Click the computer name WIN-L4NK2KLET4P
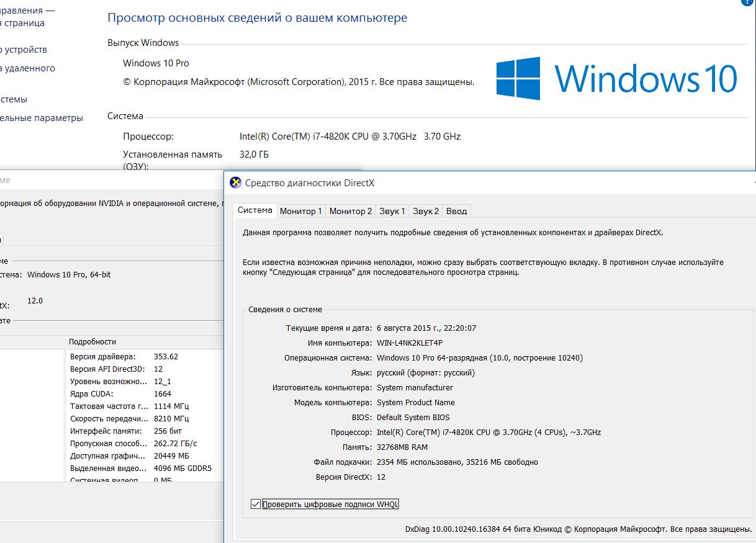This screenshot has width=756, height=543. [x=410, y=343]
